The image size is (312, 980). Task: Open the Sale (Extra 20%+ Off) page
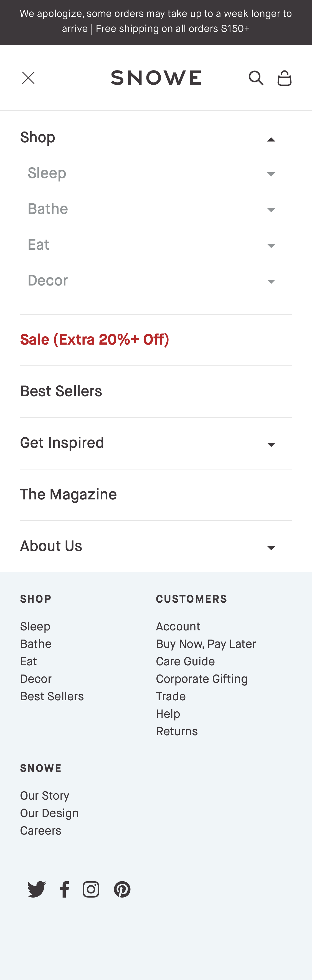[x=95, y=339]
